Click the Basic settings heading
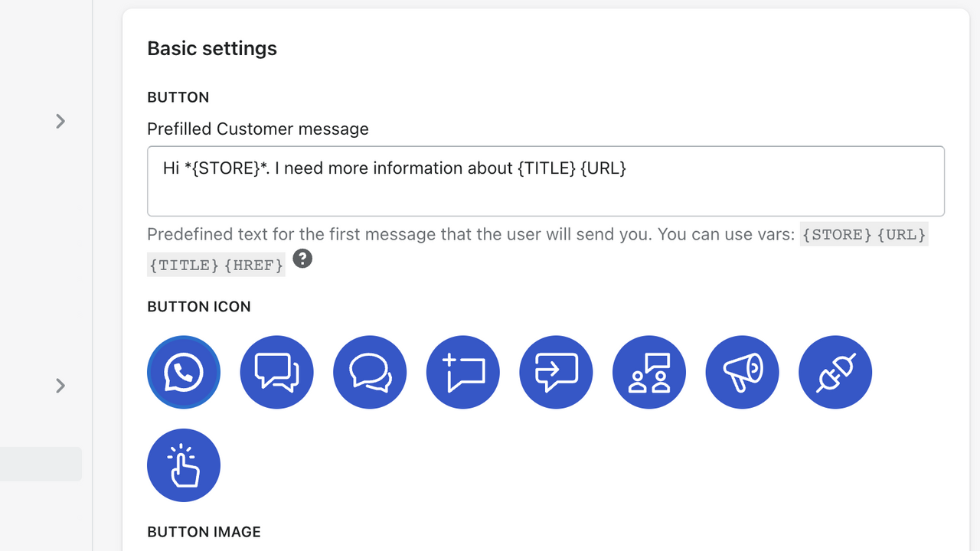The height and width of the screenshot is (551, 980). pyautogui.click(x=212, y=48)
